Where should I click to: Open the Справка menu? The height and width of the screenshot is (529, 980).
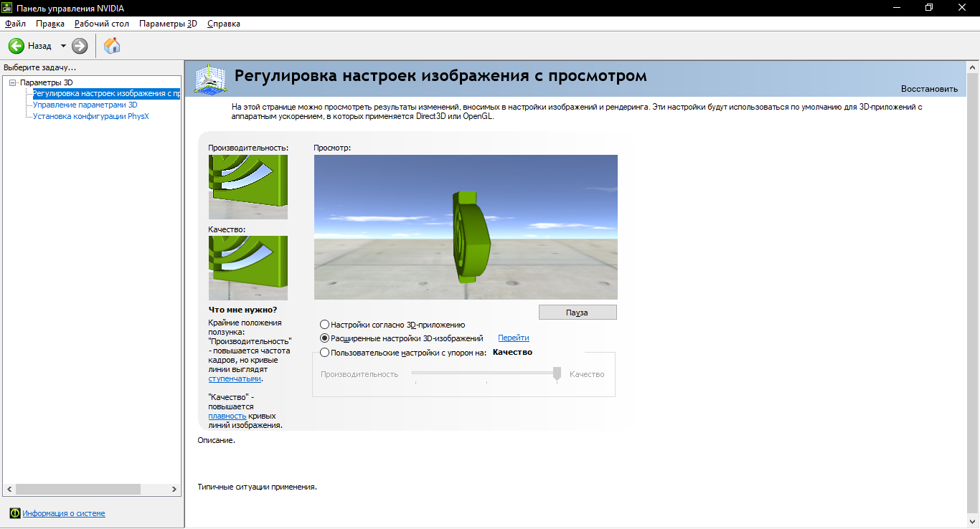224,24
